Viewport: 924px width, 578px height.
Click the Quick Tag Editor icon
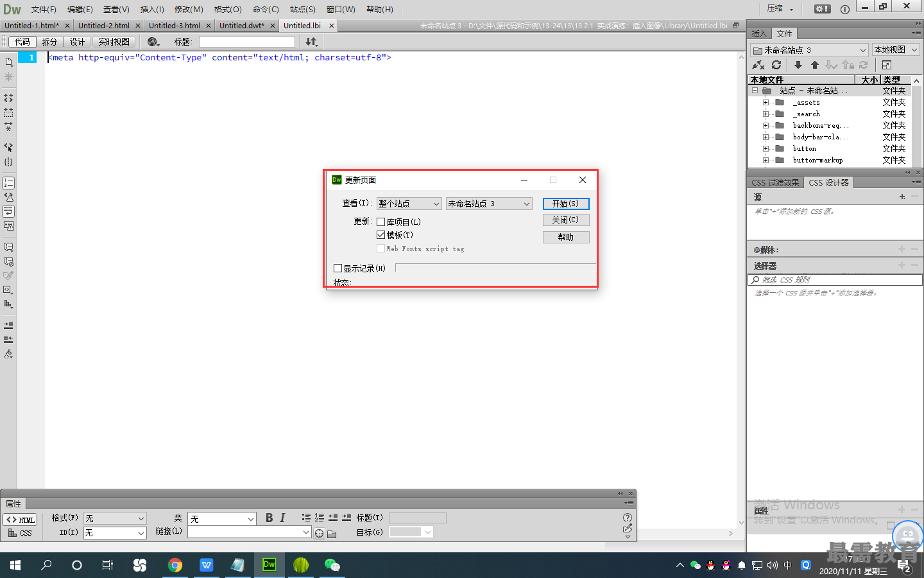pyautogui.click(x=628, y=529)
